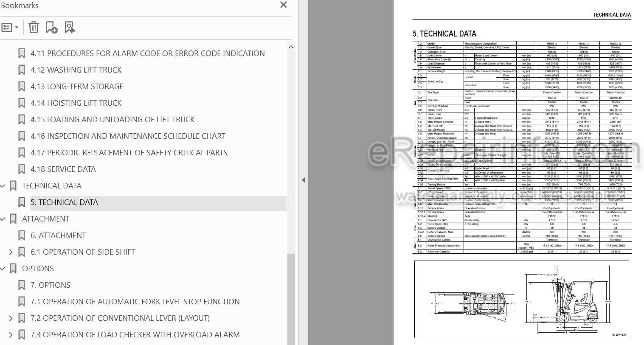Viewport: 644px width, 345px height.
Task: Click bookmark icon beside 7. OPTIONS
Action: (21, 285)
